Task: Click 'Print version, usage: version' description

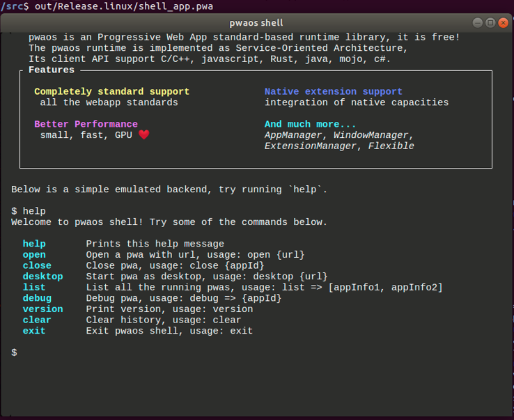Action: point(169,309)
